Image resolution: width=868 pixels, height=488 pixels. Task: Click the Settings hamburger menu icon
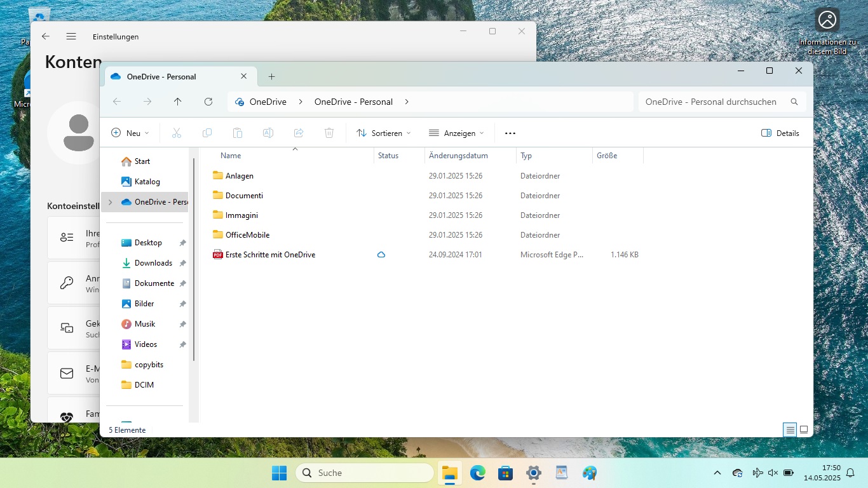[x=71, y=36]
